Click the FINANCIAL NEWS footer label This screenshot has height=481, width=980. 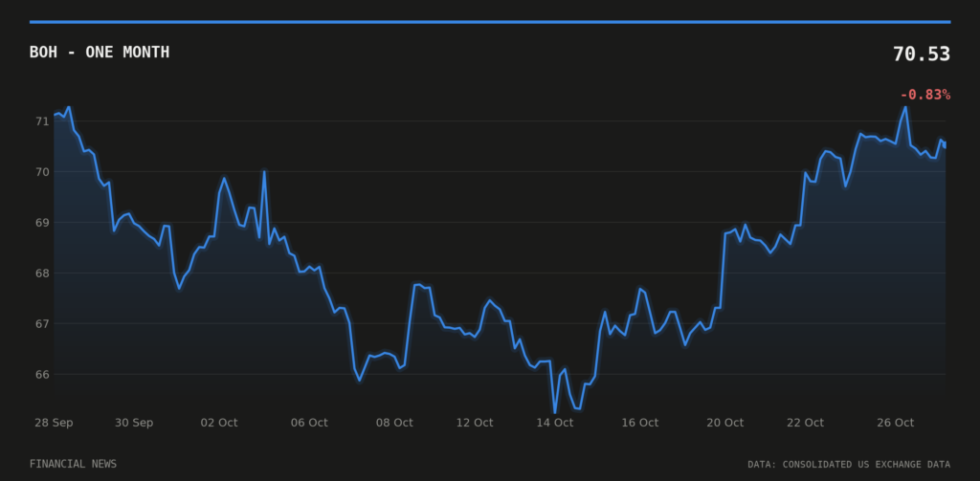tap(73, 464)
